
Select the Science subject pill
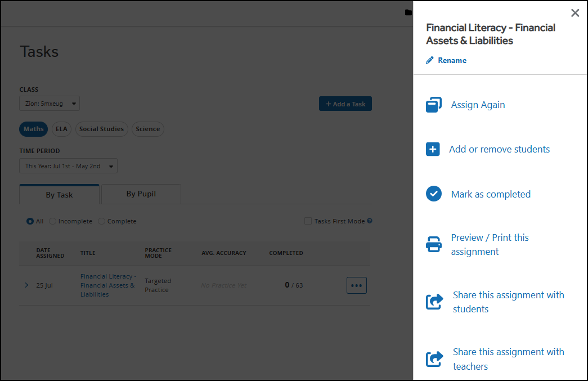click(148, 129)
